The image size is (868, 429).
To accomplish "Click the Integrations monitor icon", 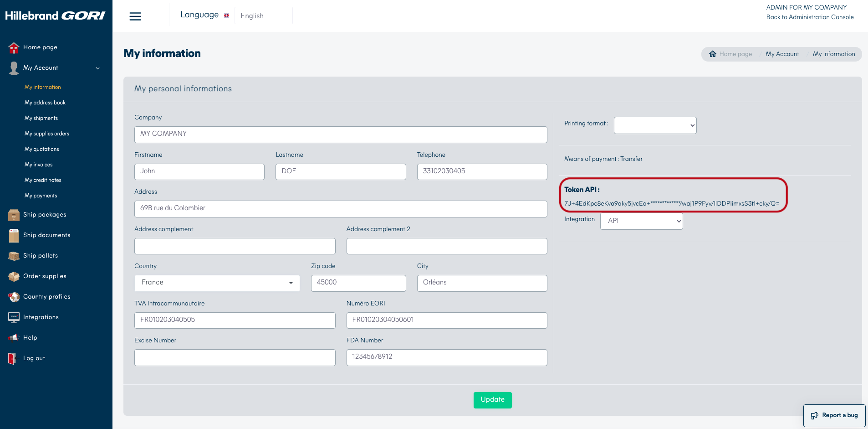I will (14, 317).
